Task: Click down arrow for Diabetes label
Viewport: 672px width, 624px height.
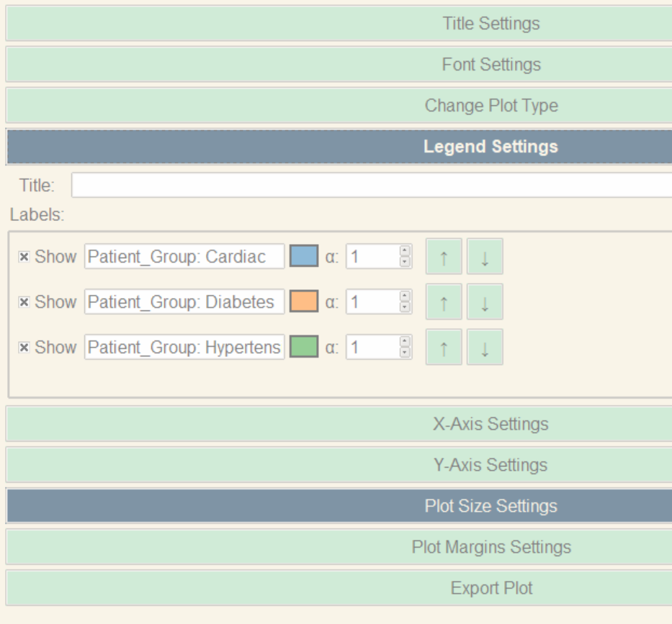Action: click(x=485, y=302)
